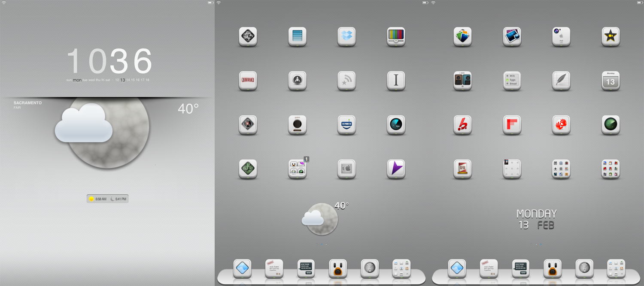Open the mostly empty dotted Newsstand folder
Viewport: 644px width, 286px height.
(x=512, y=169)
